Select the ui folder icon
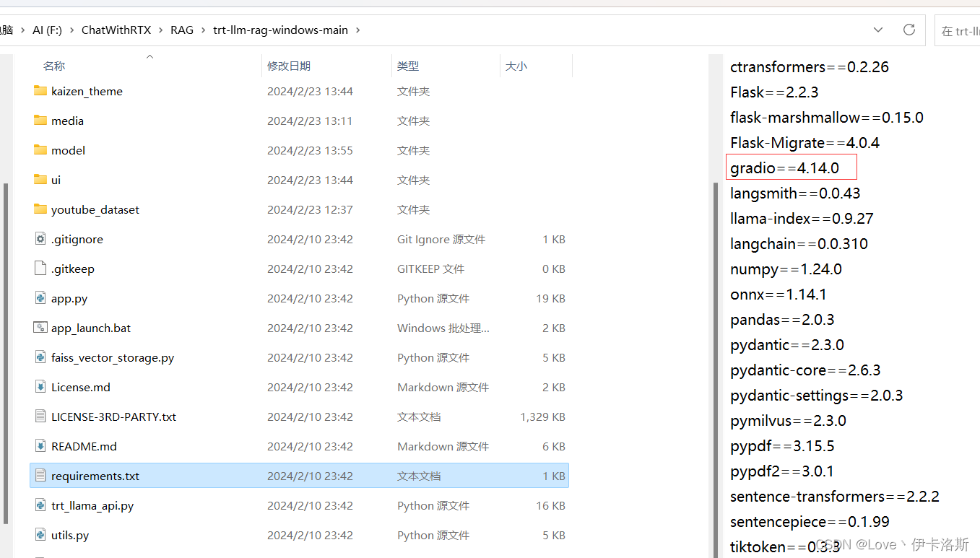980x558 pixels. point(40,180)
